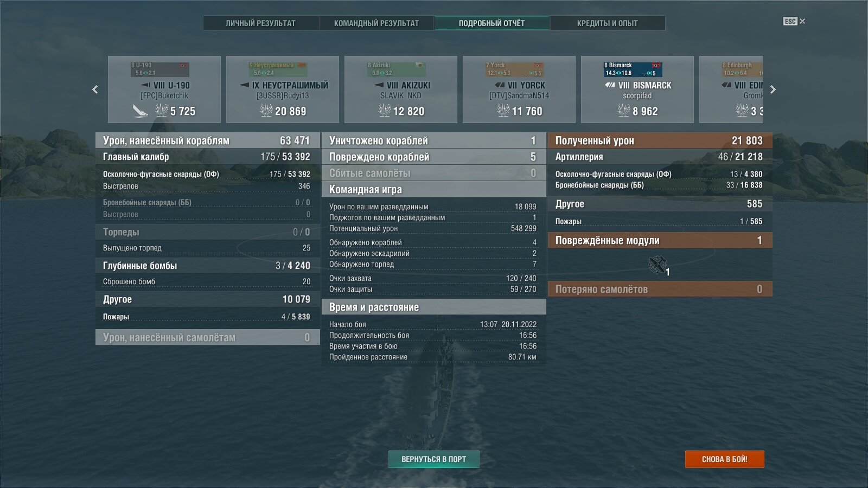Click the Глубинные бомбы row
The image size is (868, 488).
coord(207,266)
